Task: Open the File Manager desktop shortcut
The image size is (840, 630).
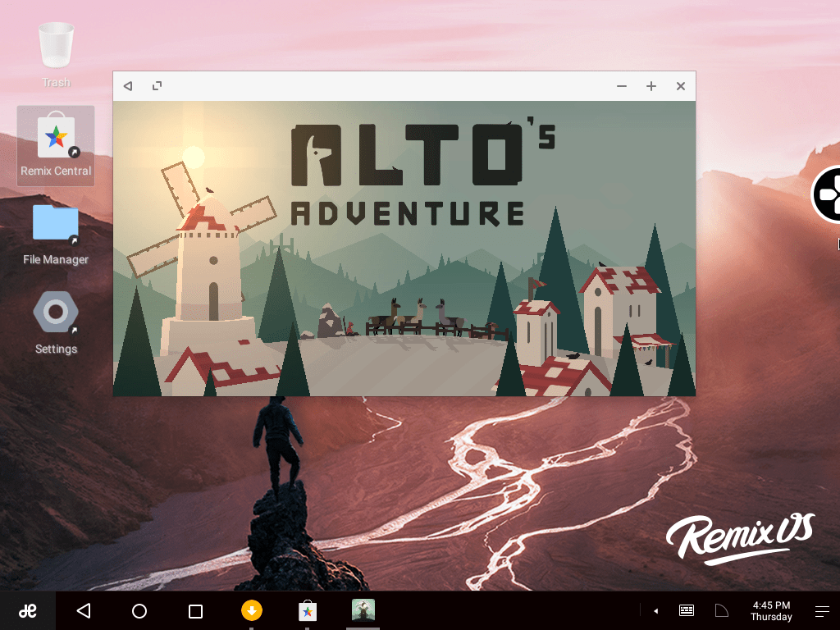Action: point(56,235)
